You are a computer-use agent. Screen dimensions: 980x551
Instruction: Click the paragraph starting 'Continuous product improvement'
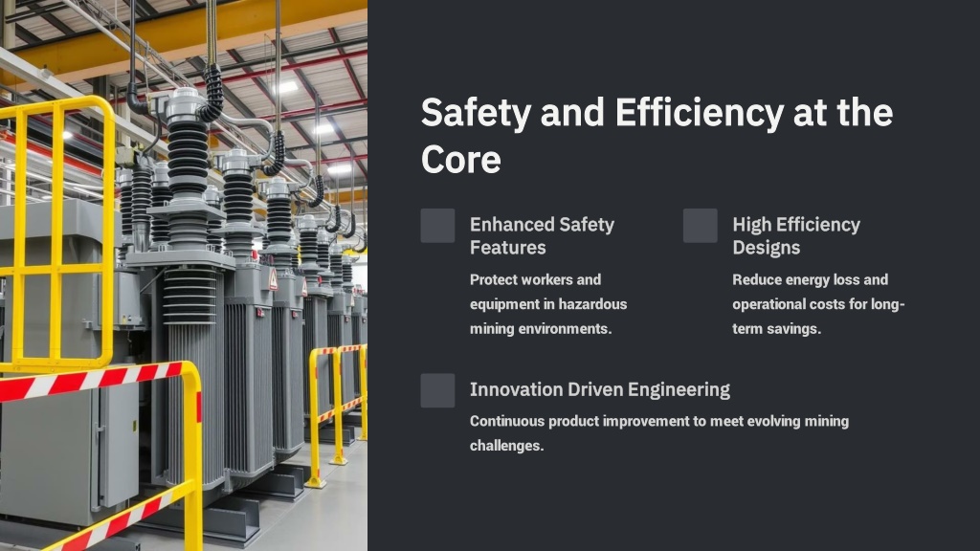click(x=659, y=433)
